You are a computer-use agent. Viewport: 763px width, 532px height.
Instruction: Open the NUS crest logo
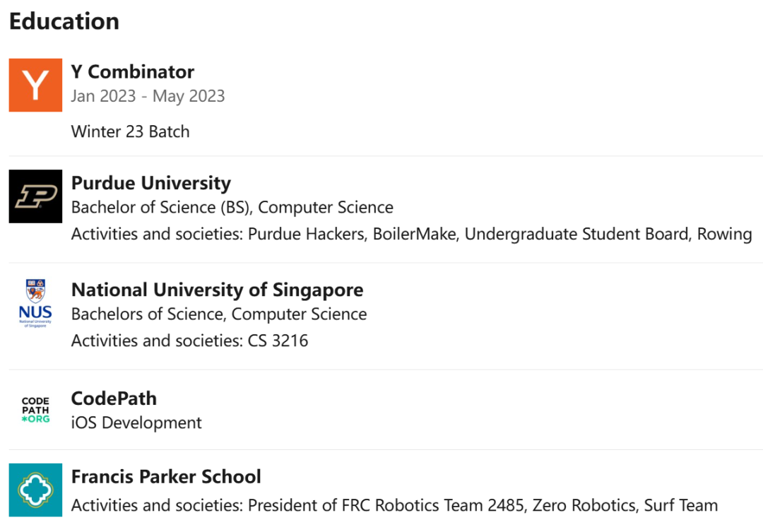(35, 303)
